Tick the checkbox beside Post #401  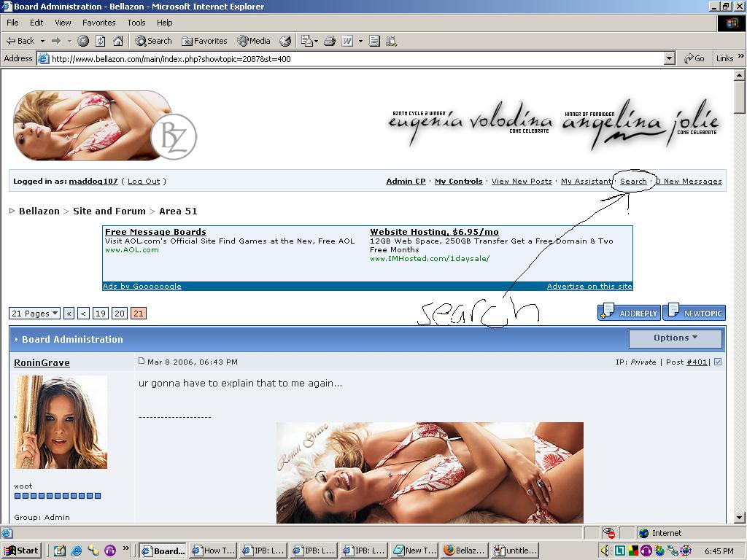pyautogui.click(x=718, y=362)
